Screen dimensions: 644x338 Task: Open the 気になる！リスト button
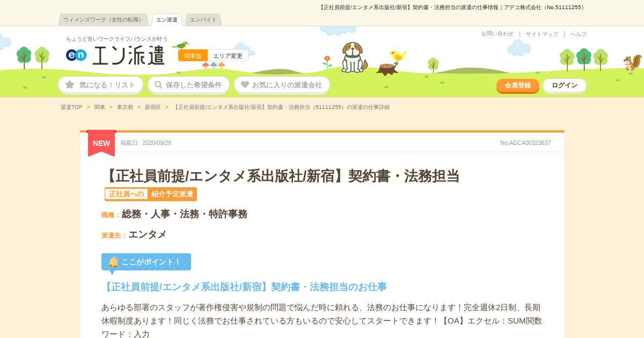coord(100,85)
